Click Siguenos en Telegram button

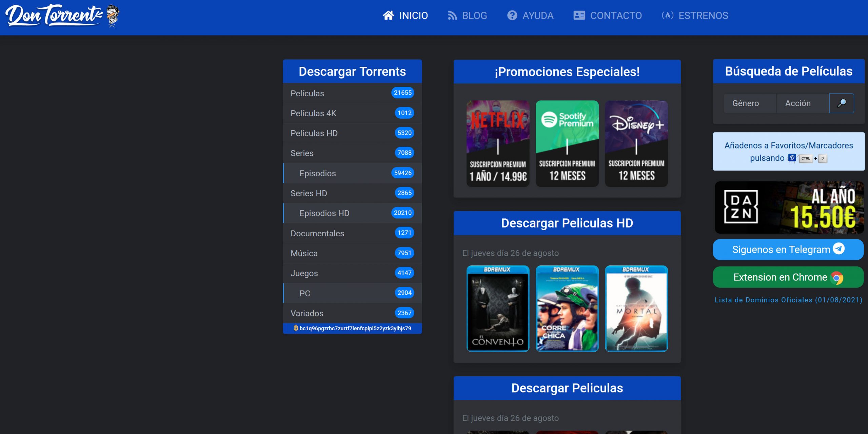788,249
